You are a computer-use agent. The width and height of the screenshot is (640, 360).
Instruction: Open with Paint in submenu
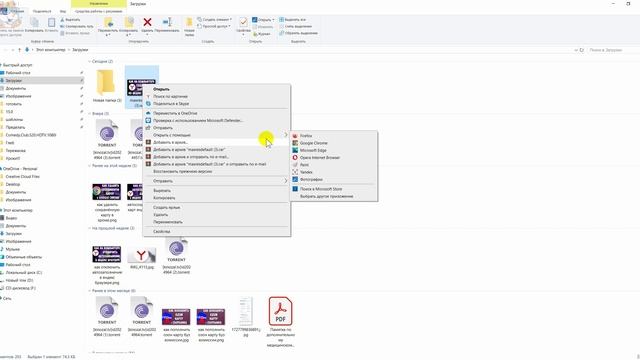[304, 165]
